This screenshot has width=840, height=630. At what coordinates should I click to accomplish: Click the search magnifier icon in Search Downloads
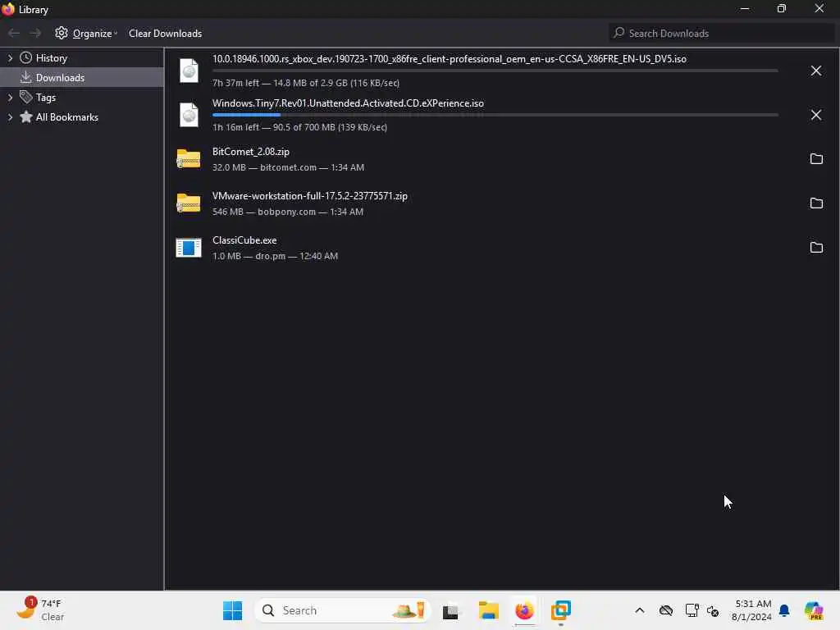click(619, 33)
